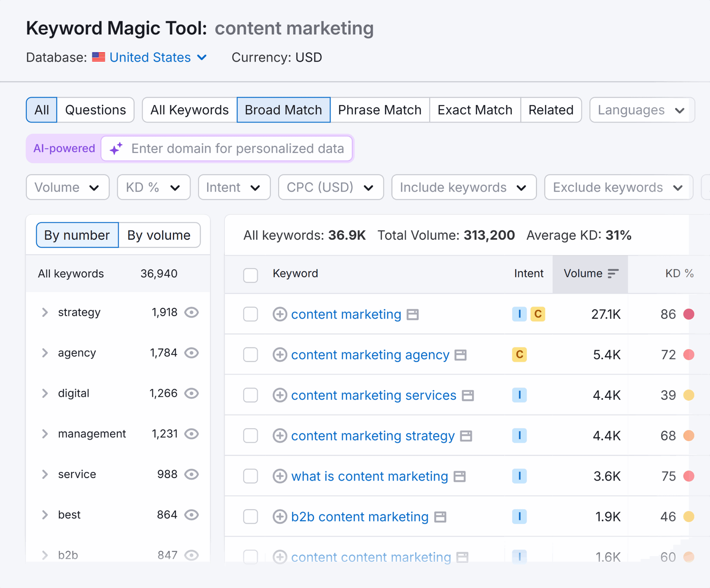Switch sidebar sorting to By volume
This screenshot has height=588, width=710.
[x=159, y=235]
